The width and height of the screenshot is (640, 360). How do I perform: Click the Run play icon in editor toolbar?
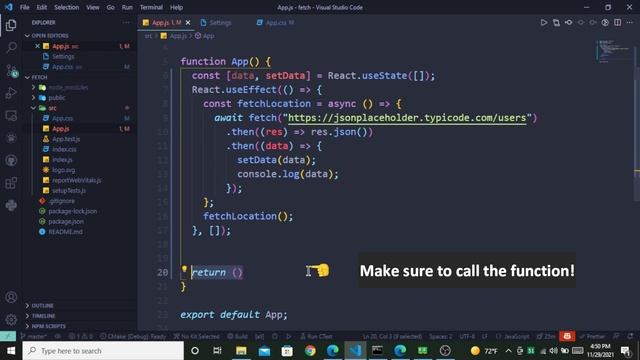point(544,22)
